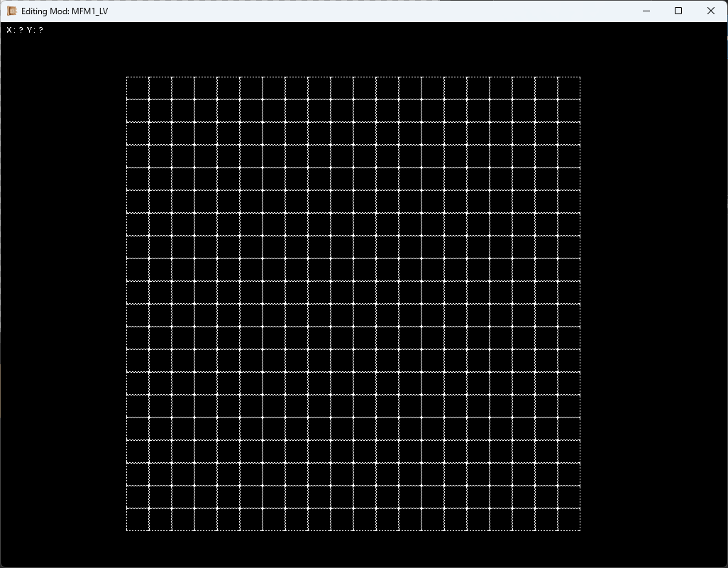Click the grid cell in row 5, column 5

[228, 179]
